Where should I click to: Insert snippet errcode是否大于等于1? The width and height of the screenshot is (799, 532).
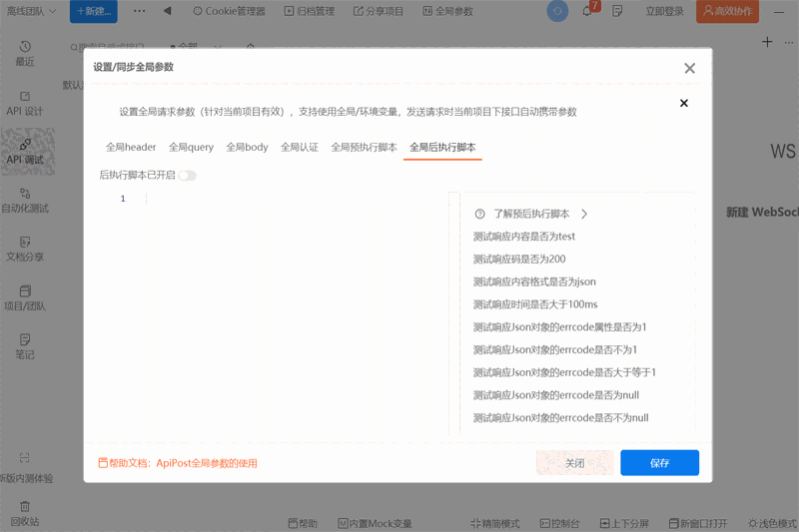click(564, 372)
